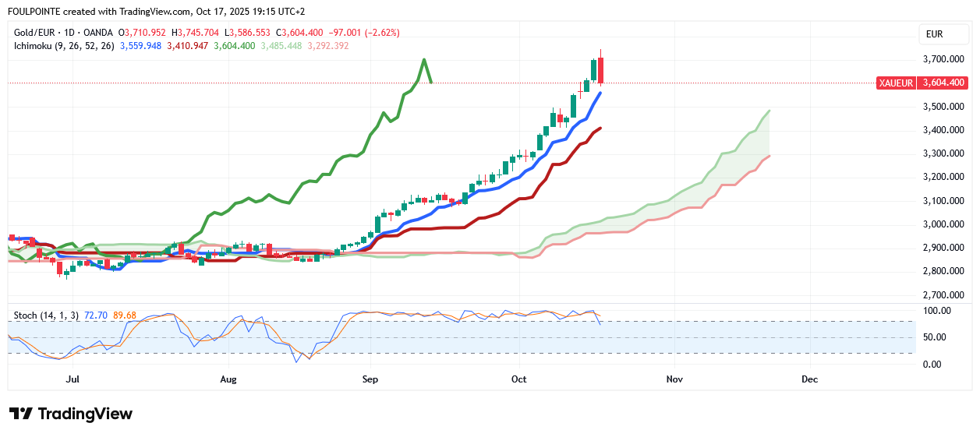Click the Ichimoku (9, 26, 52, 26) legend

[64, 46]
